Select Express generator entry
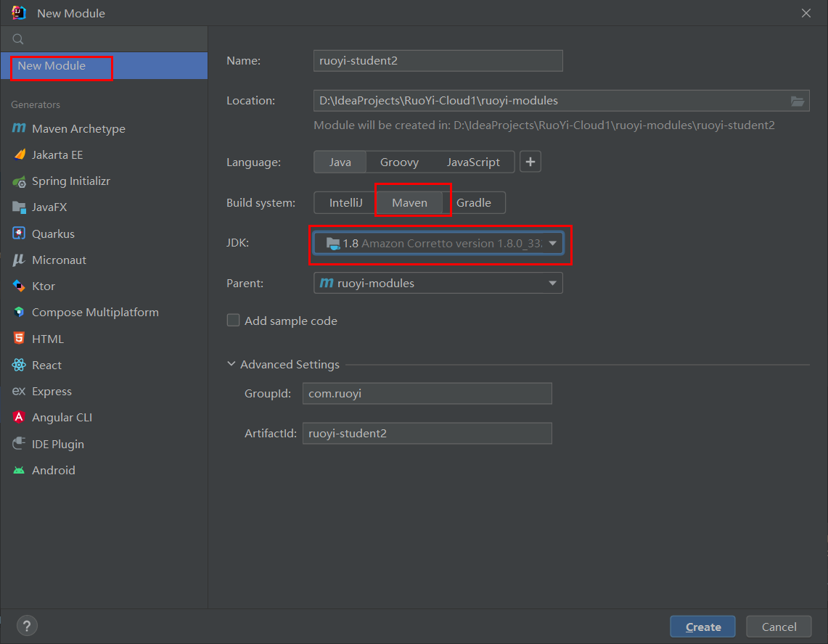Viewport: 828px width, 644px height. (x=104, y=391)
